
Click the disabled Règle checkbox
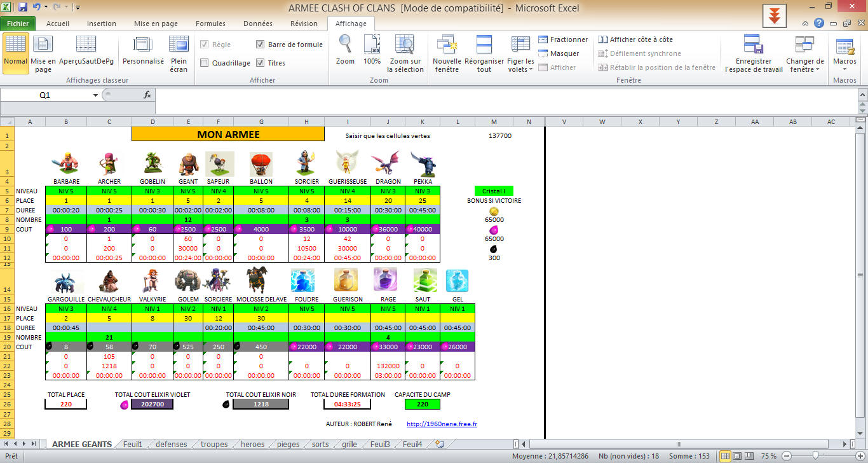(205, 45)
